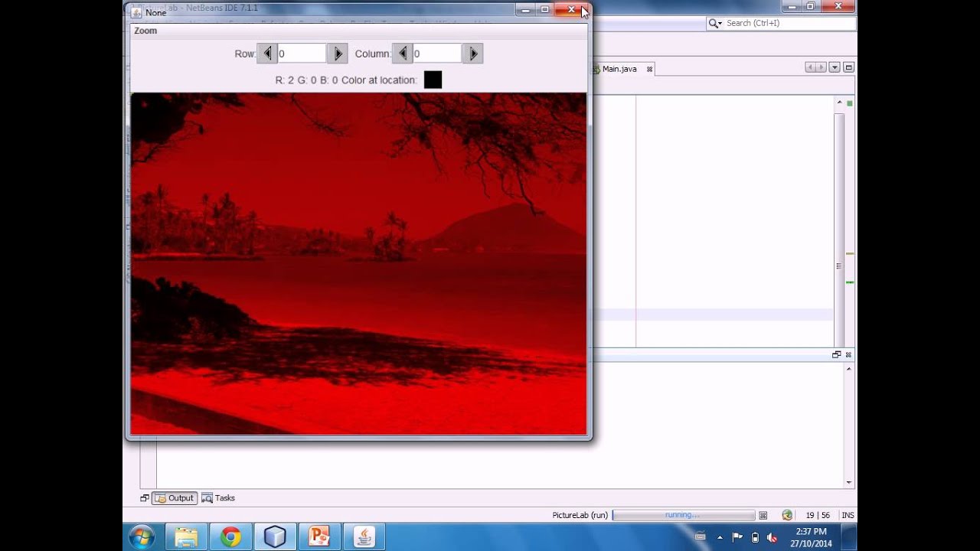Open the Windows Start menu
The height and width of the screenshot is (551, 980).
pos(142,537)
